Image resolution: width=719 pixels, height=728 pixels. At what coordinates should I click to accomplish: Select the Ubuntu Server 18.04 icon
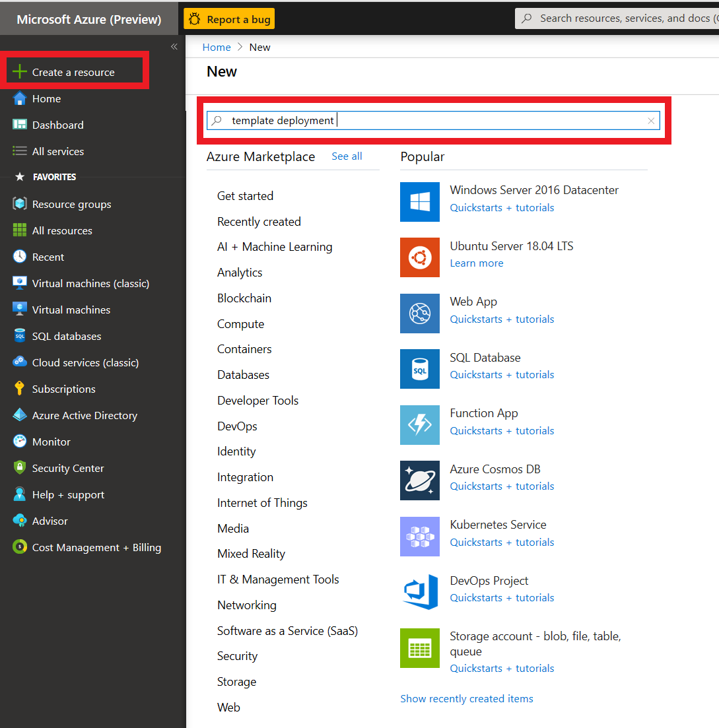point(419,257)
